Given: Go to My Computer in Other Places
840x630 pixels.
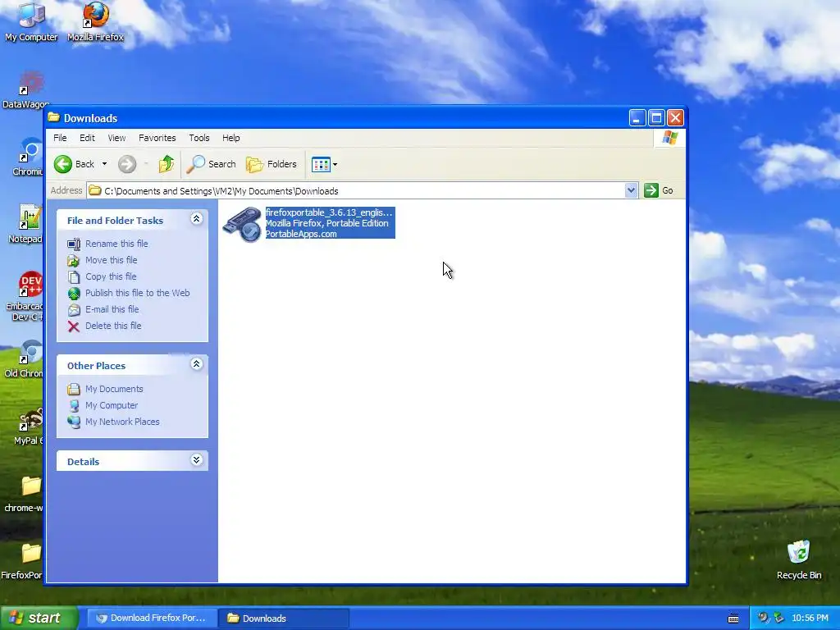Looking at the screenshot, I should (x=112, y=405).
